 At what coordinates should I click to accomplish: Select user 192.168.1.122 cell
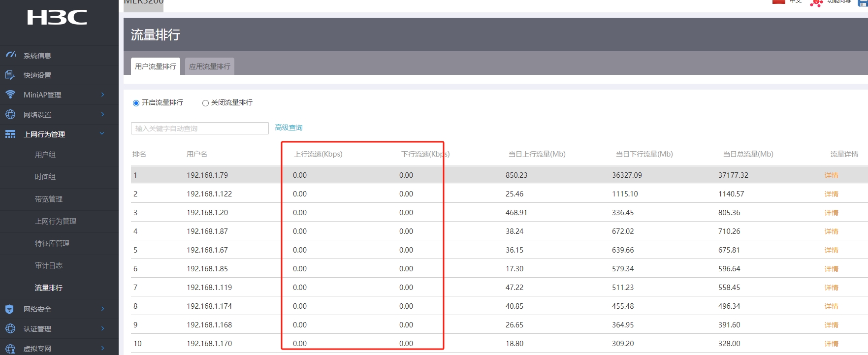[x=209, y=194]
